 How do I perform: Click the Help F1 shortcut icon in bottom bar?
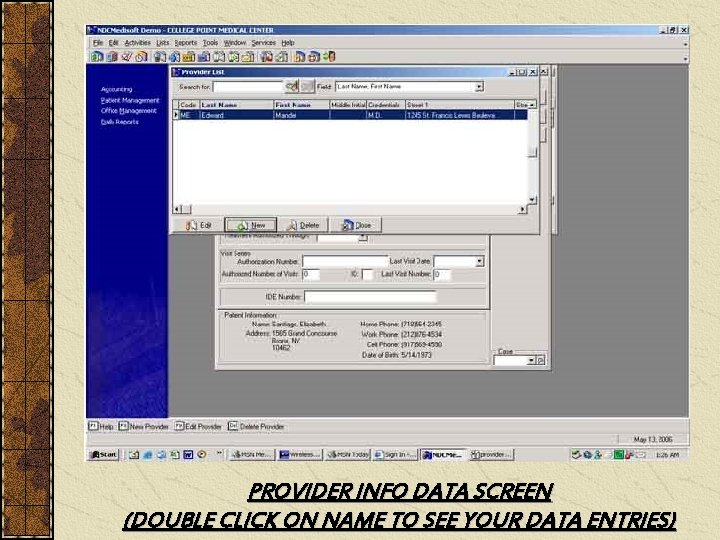[x=93, y=426]
